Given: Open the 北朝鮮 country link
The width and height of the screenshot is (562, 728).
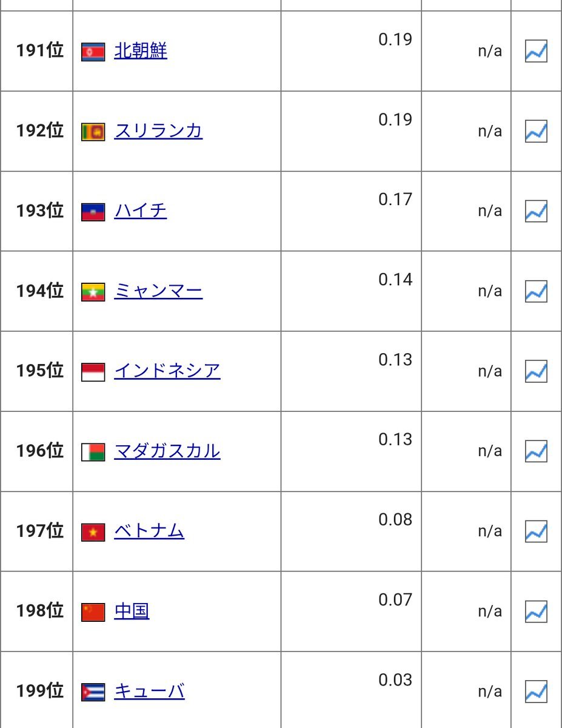Looking at the screenshot, I should (x=140, y=51).
